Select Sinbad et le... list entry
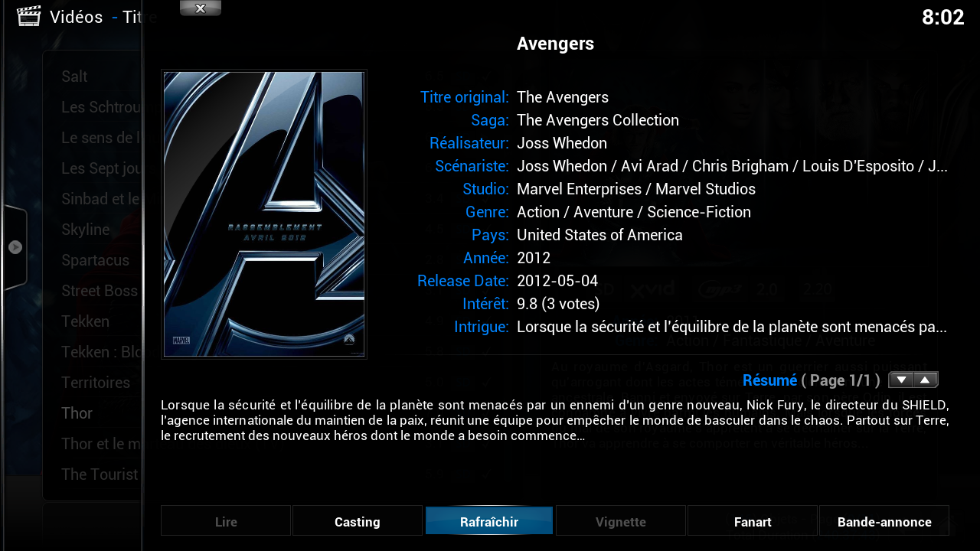Viewport: 980px width, 551px height. point(101,199)
